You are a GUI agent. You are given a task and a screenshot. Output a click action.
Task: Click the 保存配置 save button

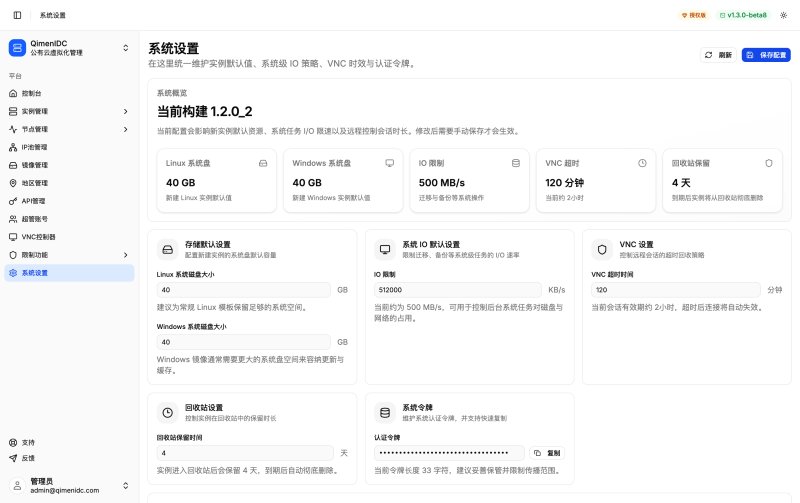(x=766, y=55)
